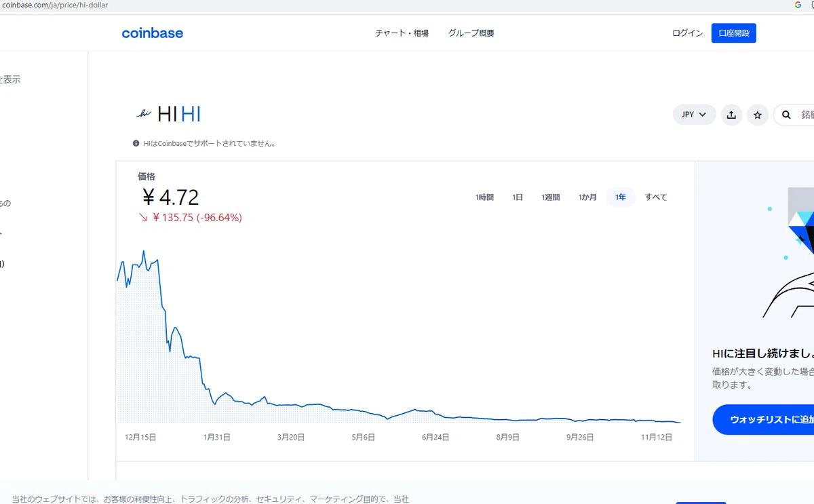Screen dimensions: 814x504
Task: Select the すべて chart range
Action: [x=656, y=197]
